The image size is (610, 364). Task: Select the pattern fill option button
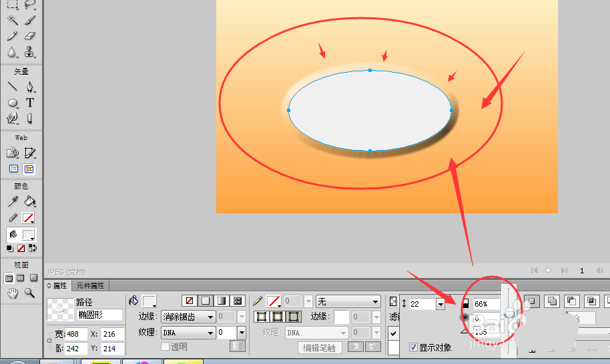[238, 301]
